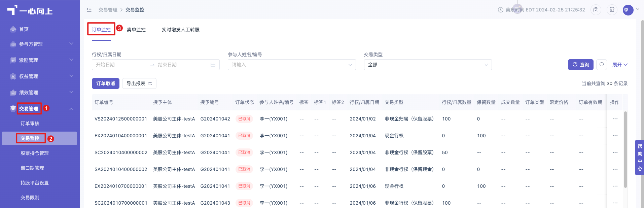The width and height of the screenshot is (644, 208).
Task: Click grant number G202401043
Action: tap(215, 203)
